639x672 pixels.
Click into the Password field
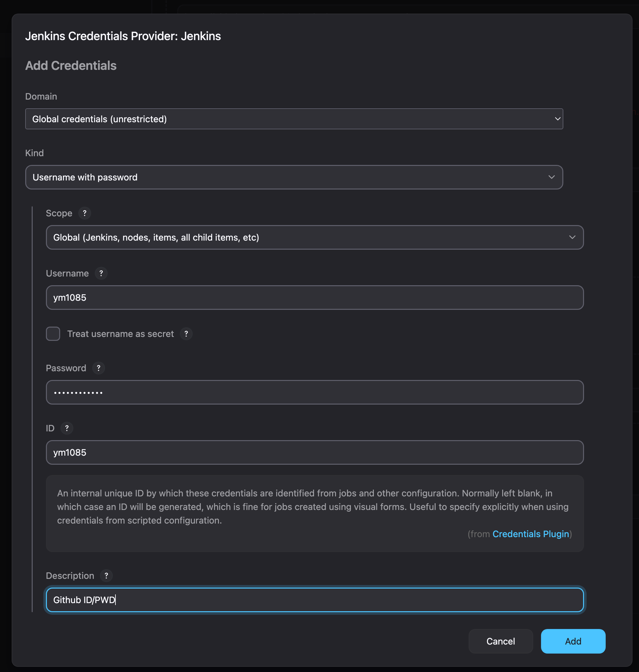coord(314,392)
